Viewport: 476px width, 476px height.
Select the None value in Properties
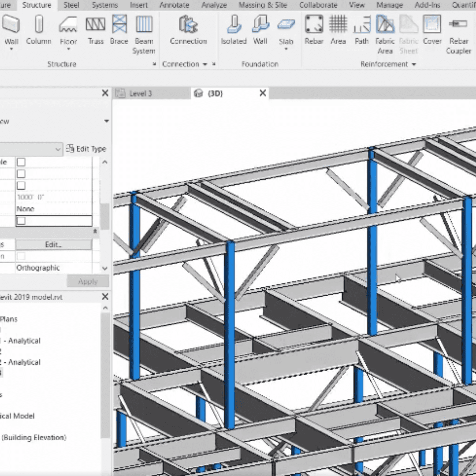(x=54, y=209)
